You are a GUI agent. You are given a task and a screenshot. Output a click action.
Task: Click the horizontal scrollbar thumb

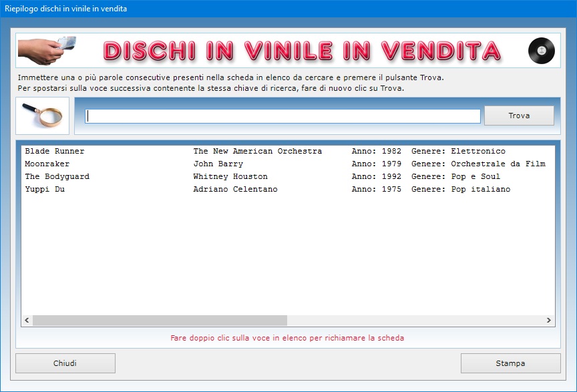[x=160, y=321]
